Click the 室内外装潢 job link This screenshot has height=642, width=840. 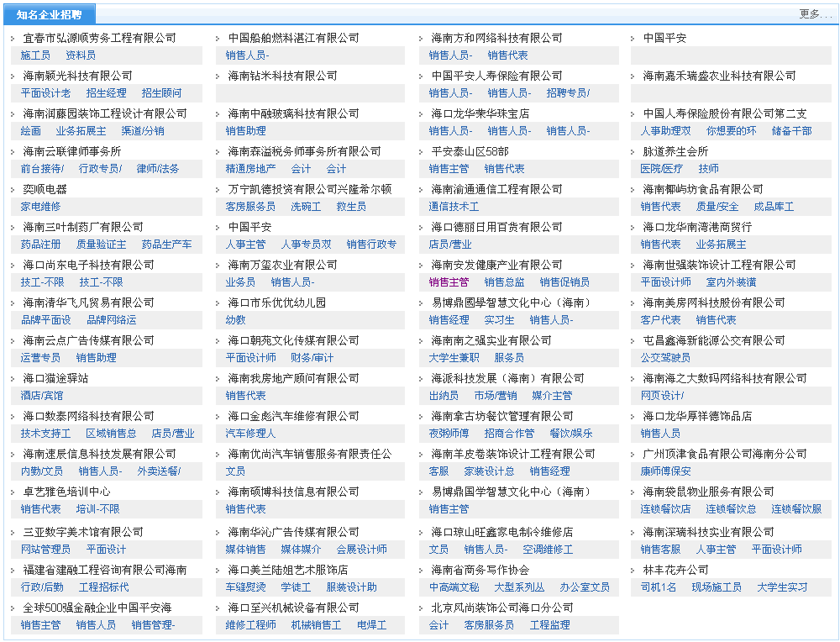(x=732, y=282)
